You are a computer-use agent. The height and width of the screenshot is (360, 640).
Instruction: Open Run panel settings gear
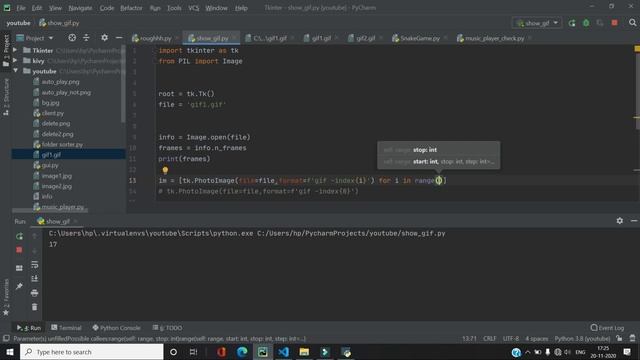click(x=620, y=220)
